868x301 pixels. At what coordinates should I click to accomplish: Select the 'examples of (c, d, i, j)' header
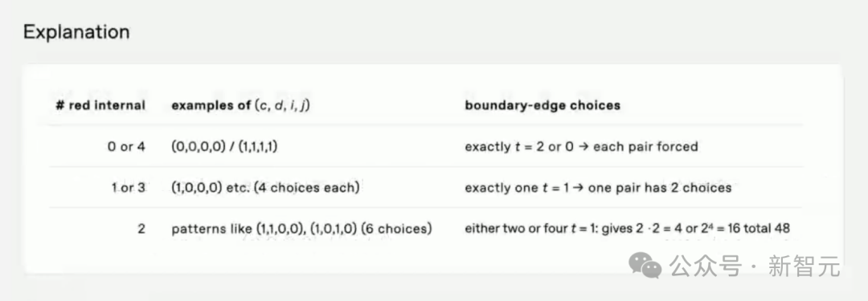pyautogui.click(x=240, y=106)
